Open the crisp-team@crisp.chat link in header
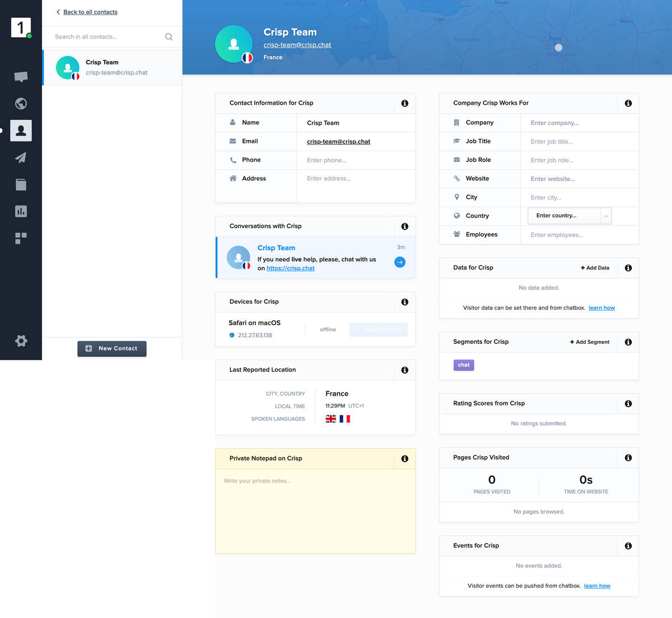672x618 pixels. [x=297, y=45]
